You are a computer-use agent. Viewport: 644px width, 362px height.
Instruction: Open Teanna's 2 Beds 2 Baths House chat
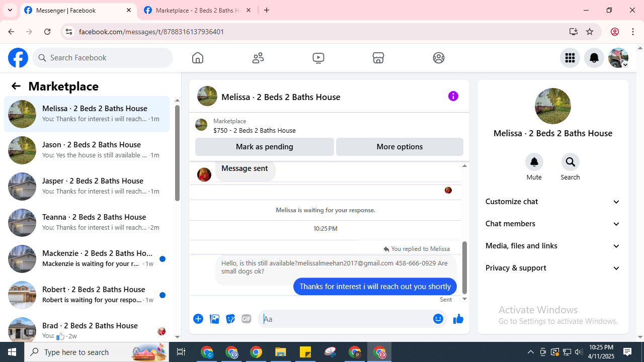coord(87,223)
